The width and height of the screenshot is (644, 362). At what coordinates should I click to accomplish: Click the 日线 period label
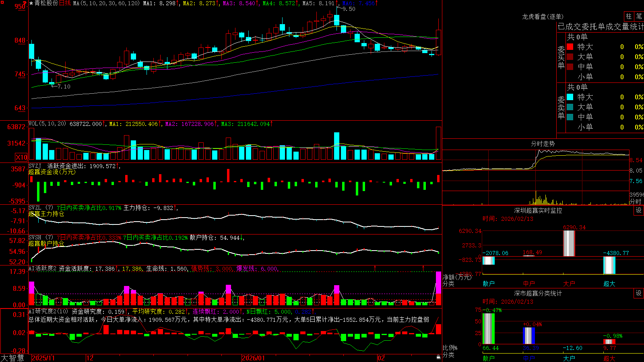65,3
